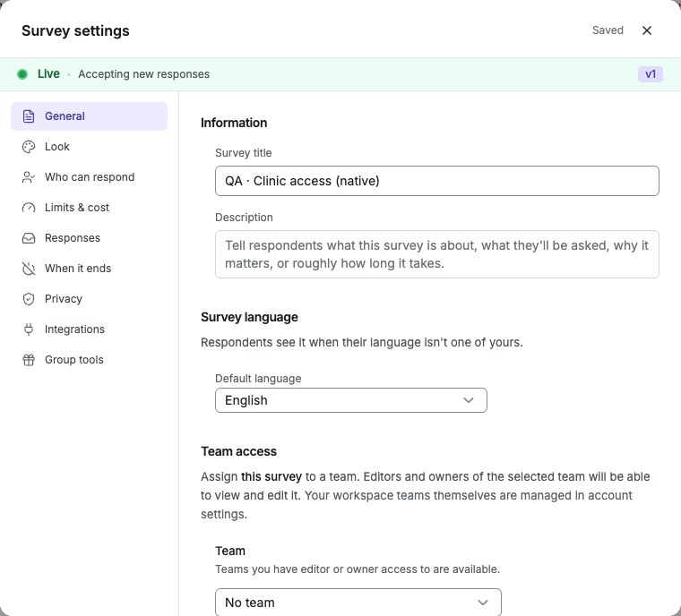Navigate to Privacy settings

[x=89, y=299]
